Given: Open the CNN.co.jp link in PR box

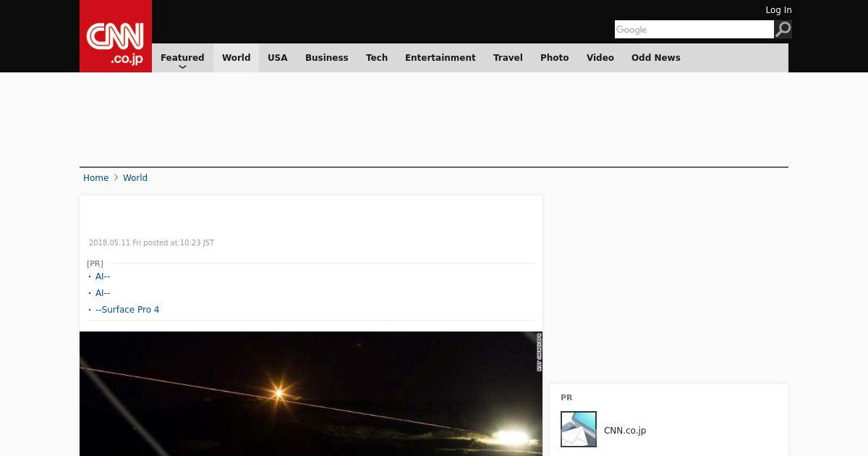Looking at the screenshot, I should (625, 431).
